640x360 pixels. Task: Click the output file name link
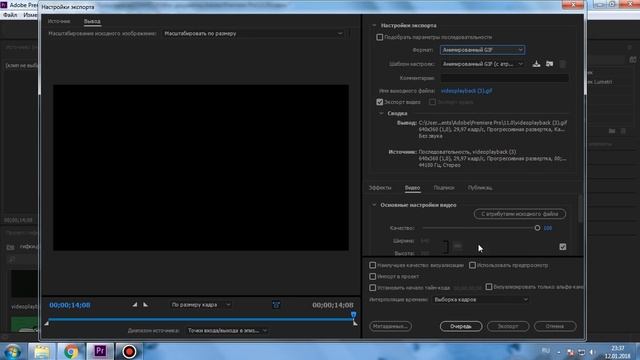point(467,91)
